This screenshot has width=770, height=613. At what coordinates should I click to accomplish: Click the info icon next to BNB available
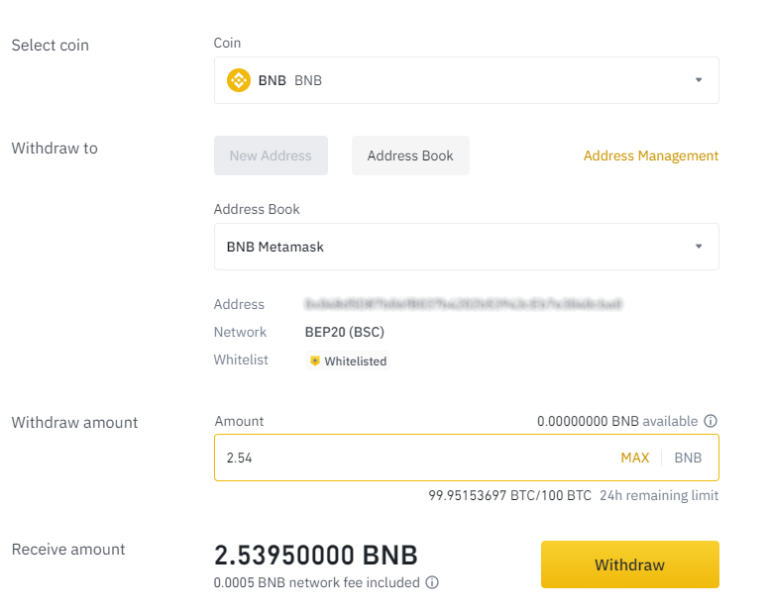(x=711, y=421)
